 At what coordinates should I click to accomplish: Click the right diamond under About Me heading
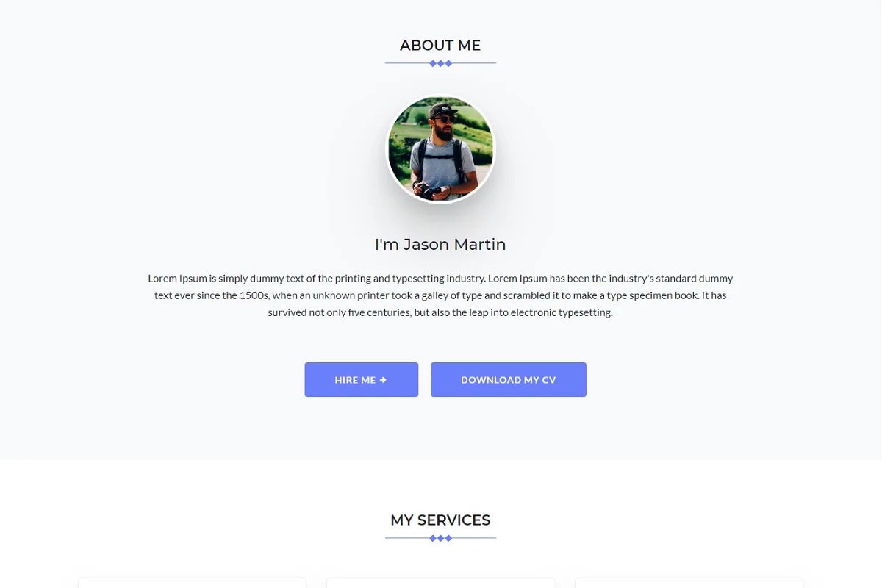[449, 63]
